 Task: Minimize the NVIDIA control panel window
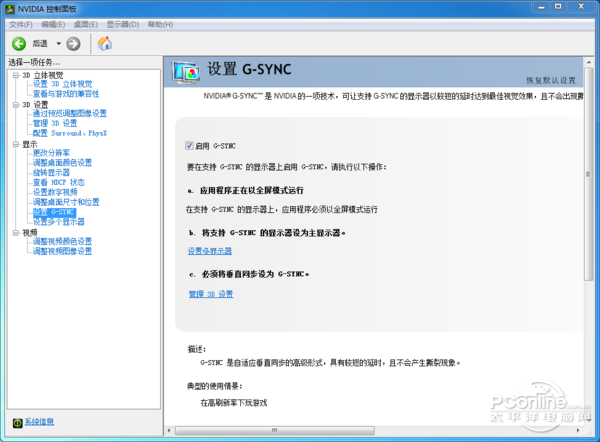coord(541,7)
